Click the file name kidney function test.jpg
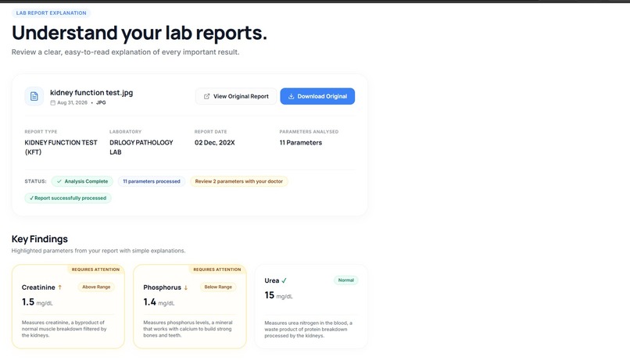 (91, 93)
